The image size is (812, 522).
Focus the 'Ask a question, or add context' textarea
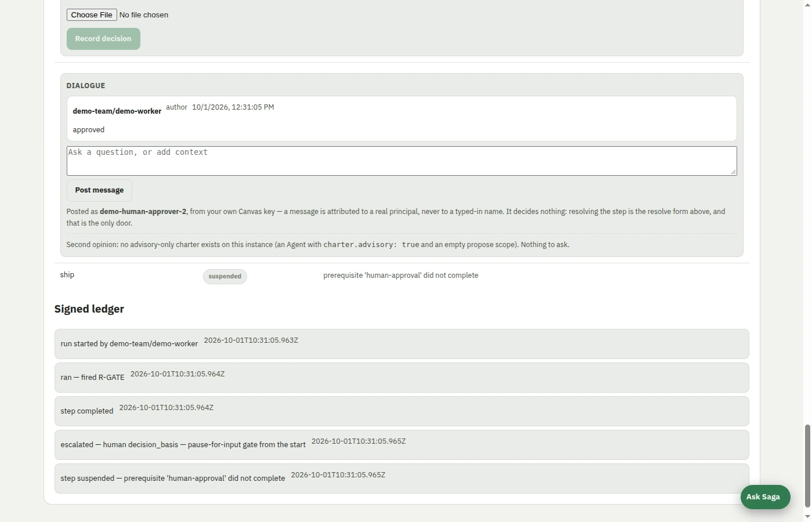[401, 161]
